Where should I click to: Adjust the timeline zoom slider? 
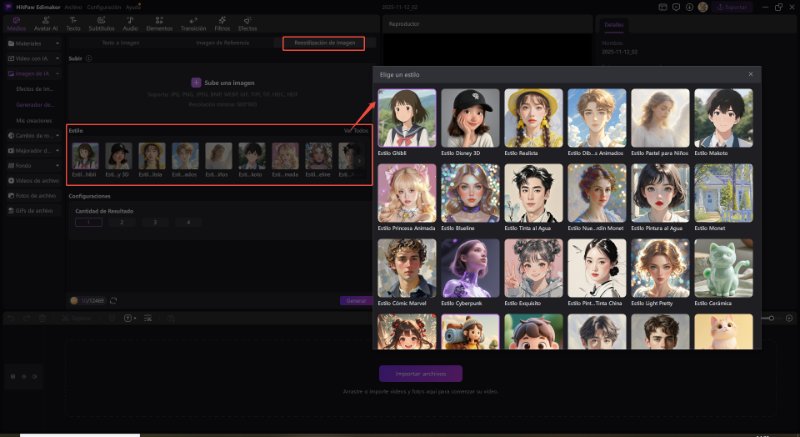coord(771,318)
